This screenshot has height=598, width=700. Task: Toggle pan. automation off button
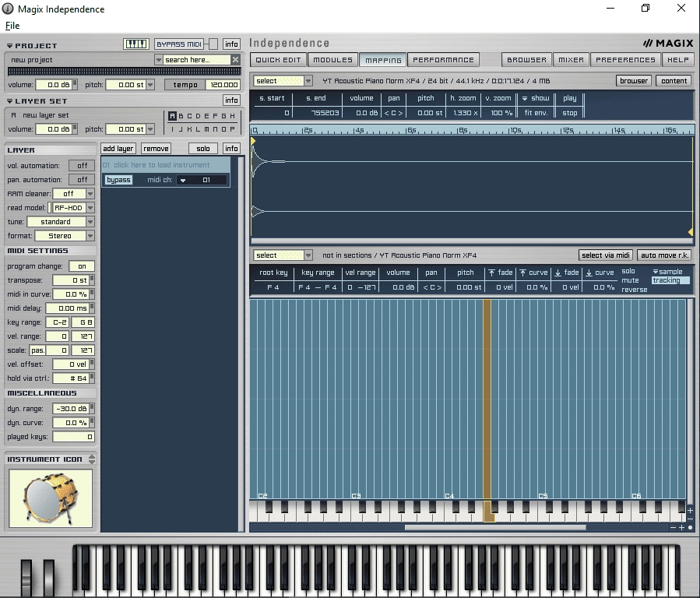(82, 179)
